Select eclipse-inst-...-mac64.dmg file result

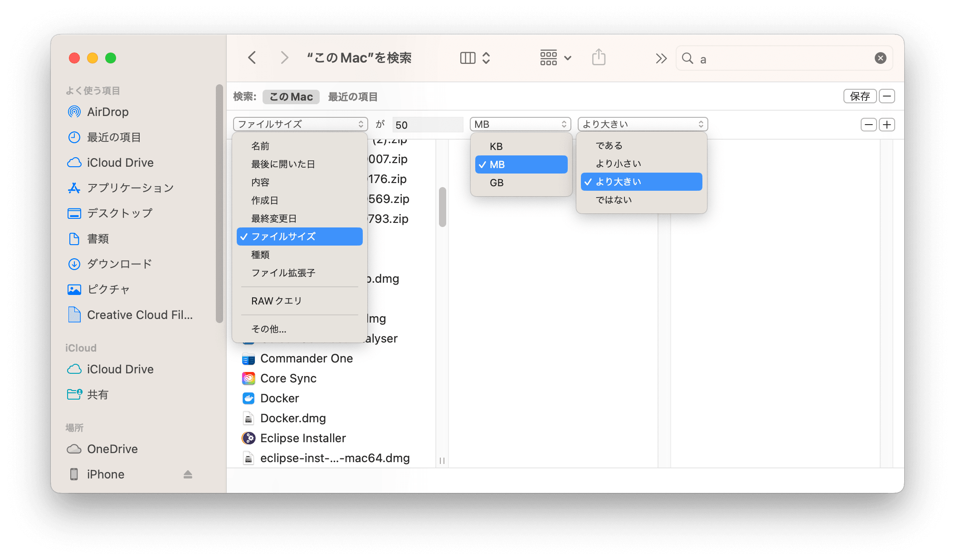pos(335,458)
